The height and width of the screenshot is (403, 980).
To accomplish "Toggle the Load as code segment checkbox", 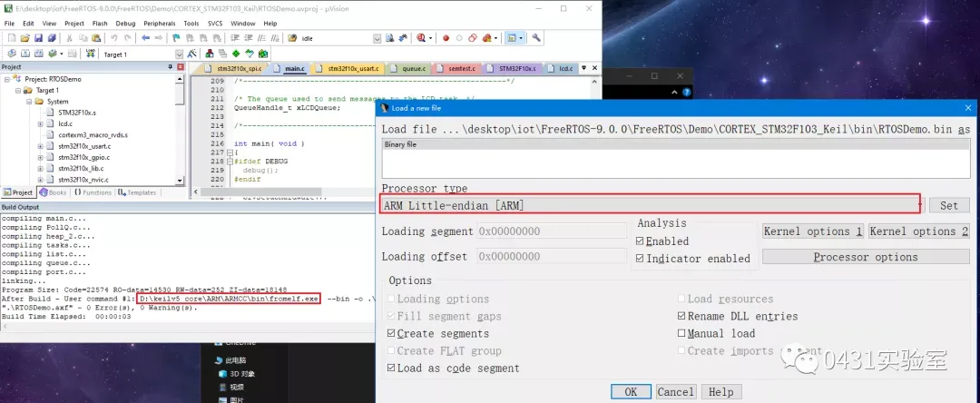I will (391, 369).
